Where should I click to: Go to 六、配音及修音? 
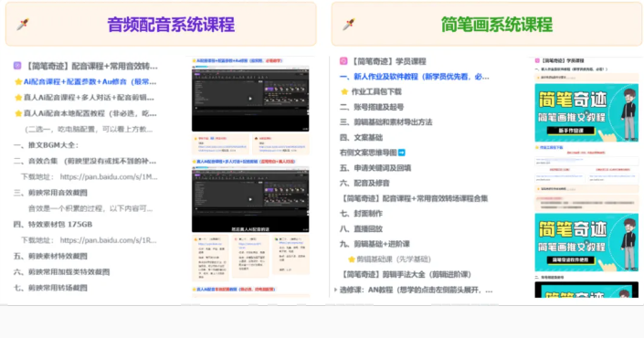point(364,183)
